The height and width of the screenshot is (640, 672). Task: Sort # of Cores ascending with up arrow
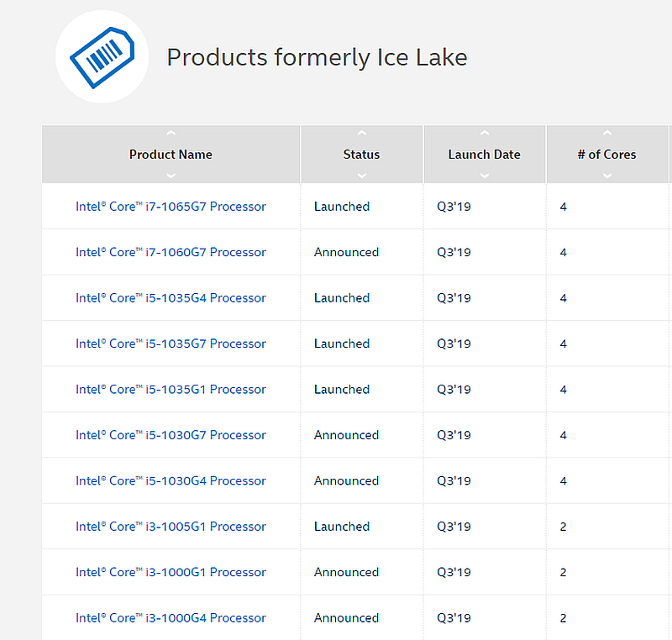(606, 133)
